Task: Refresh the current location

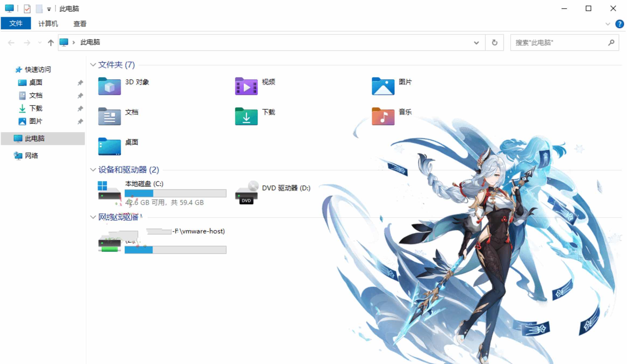Action: (x=494, y=43)
